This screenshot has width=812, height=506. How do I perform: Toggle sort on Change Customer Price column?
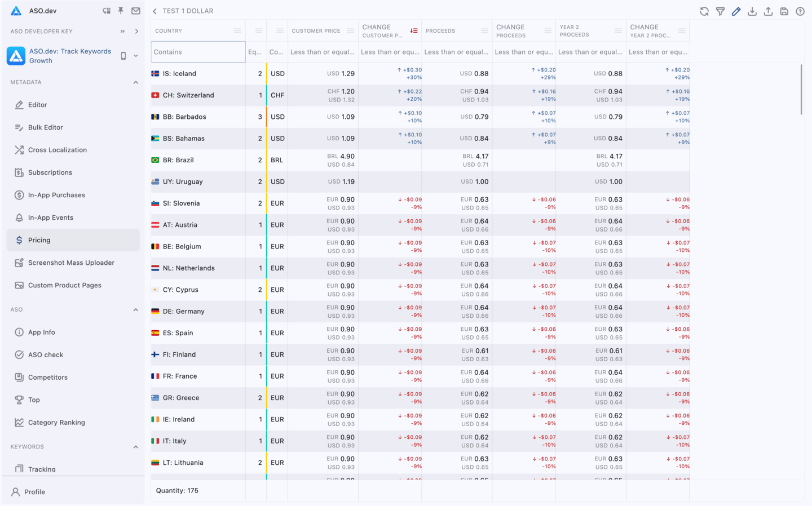click(413, 30)
